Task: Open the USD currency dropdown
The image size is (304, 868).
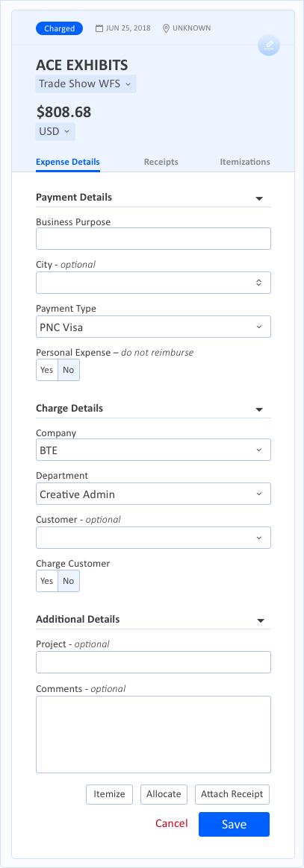Action: point(55,132)
